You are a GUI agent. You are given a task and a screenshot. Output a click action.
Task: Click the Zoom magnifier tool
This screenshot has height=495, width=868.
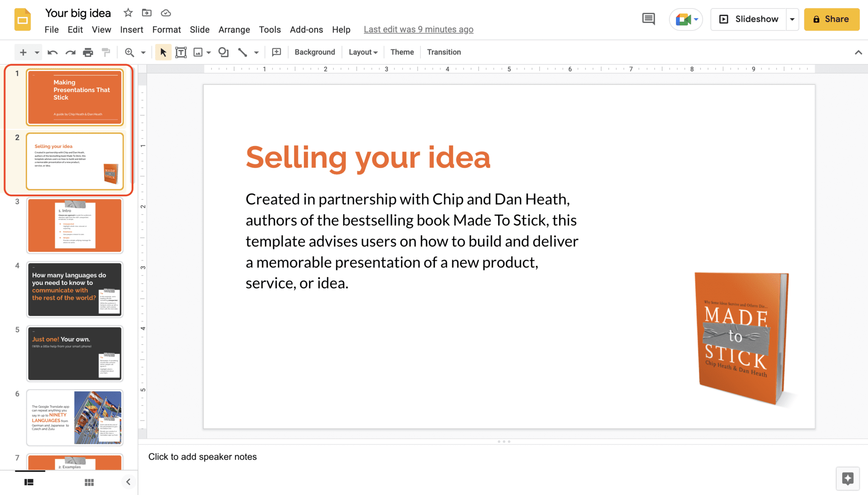(129, 52)
